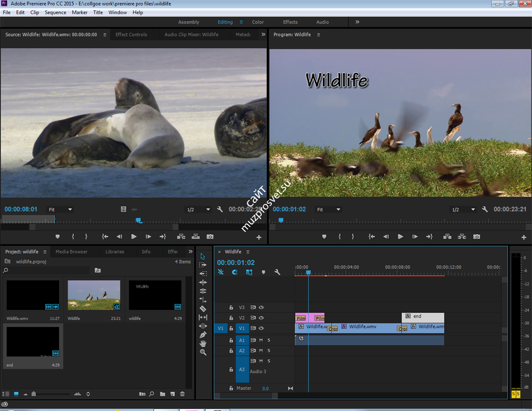Click Insert button in Source monitor
Screen dimensions: 532x411
[181, 236]
